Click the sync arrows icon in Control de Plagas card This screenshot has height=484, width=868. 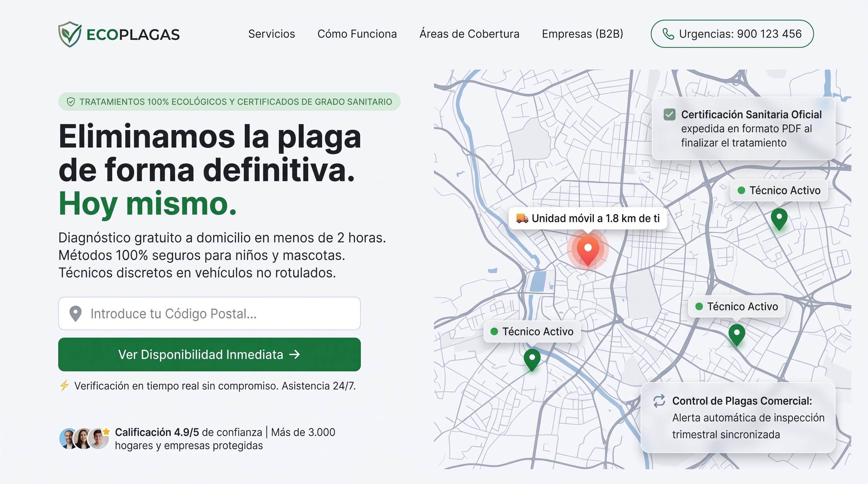tap(659, 401)
